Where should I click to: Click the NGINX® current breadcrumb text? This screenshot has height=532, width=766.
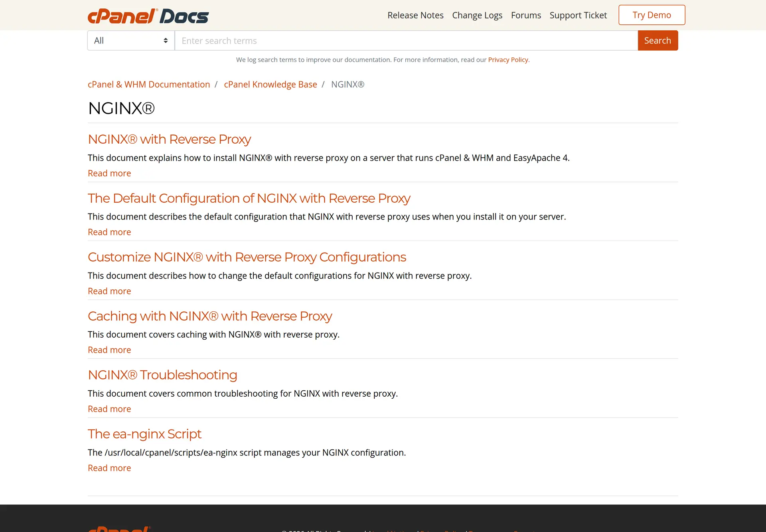tap(347, 84)
